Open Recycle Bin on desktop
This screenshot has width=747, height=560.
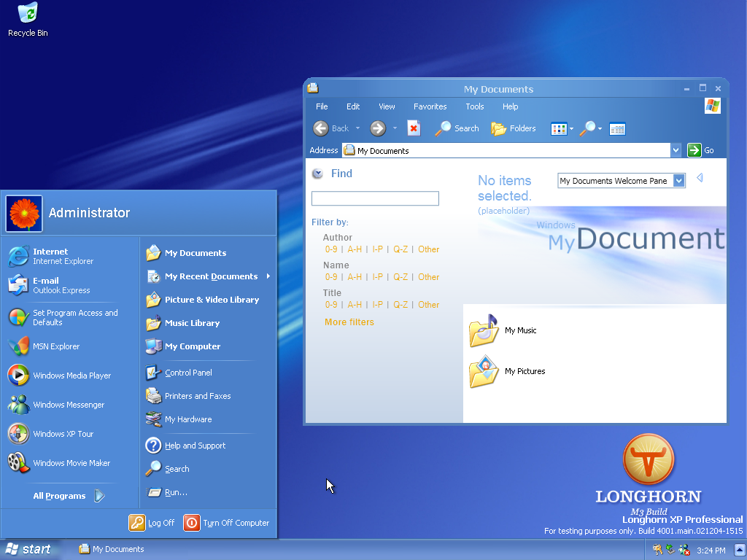pos(28,19)
